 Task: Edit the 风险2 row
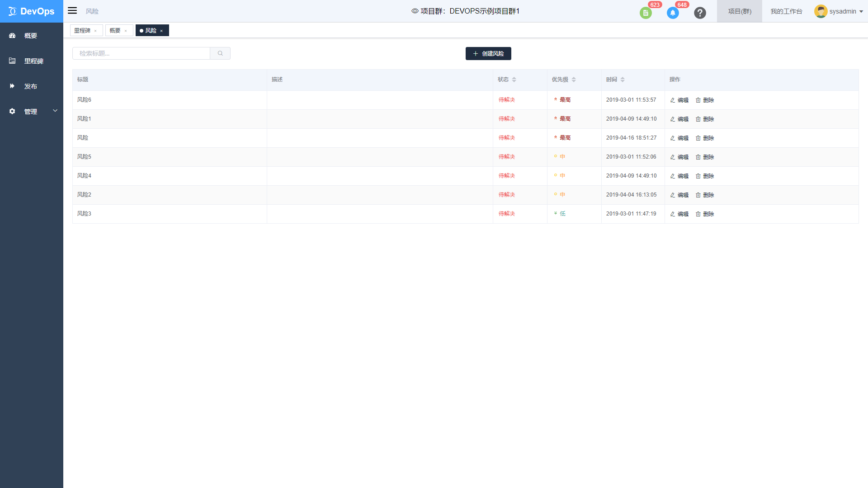coord(679,195)
